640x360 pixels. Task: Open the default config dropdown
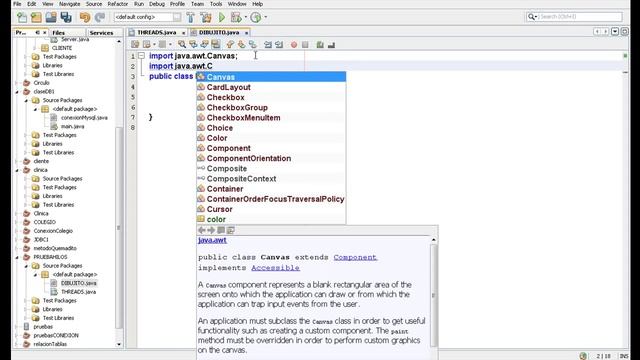176,17
